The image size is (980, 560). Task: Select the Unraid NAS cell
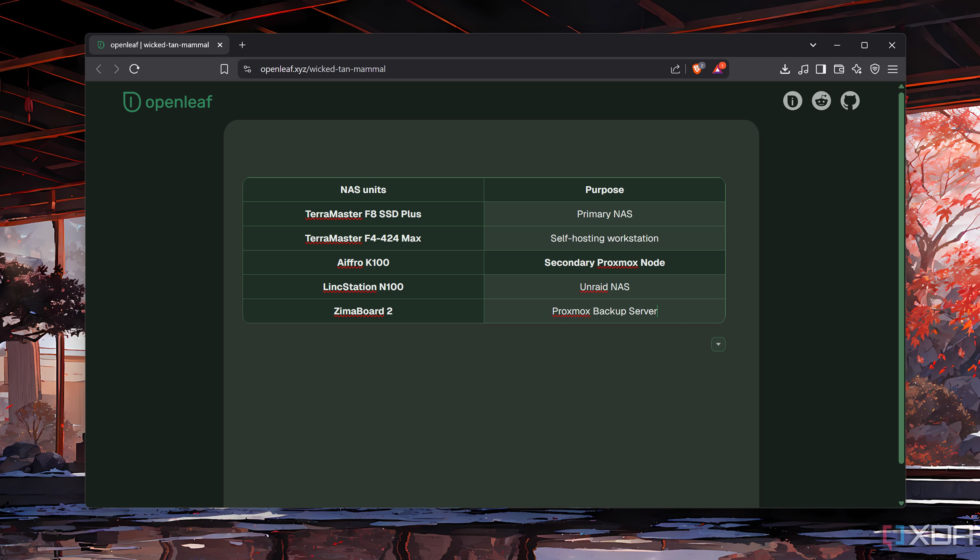[x=605, y=286]
